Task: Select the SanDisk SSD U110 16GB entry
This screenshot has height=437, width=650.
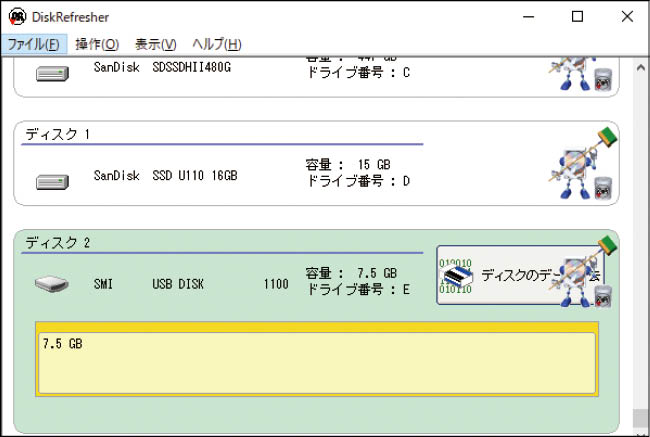Action: pyautogui.click(x=165, y=174)
